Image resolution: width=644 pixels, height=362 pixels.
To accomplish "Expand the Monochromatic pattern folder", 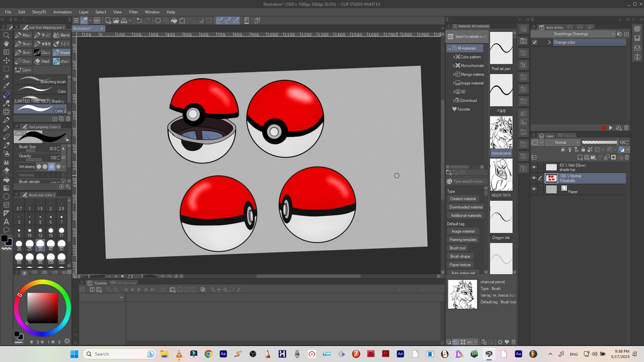I will tap(454, 65).
